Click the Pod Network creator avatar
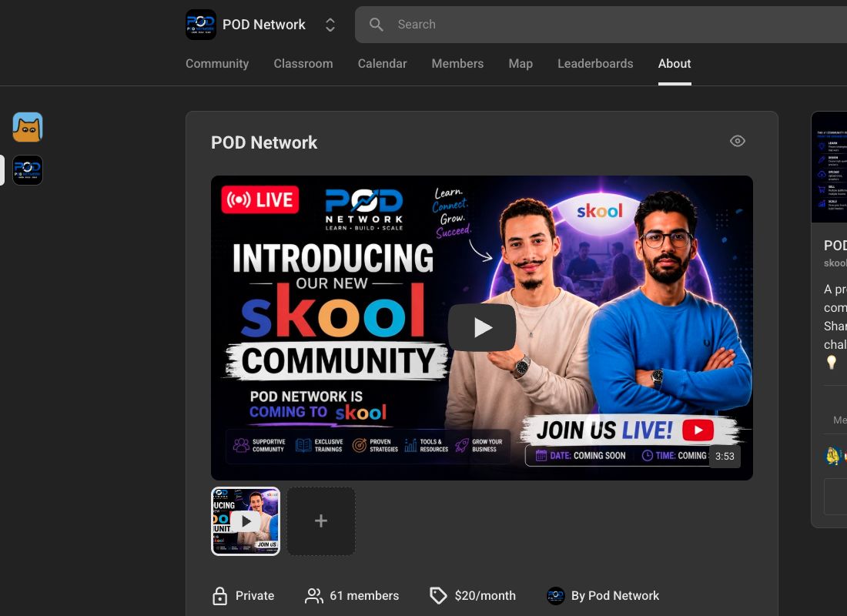Viewport: 847px width, 616px height. coord(555,595)
